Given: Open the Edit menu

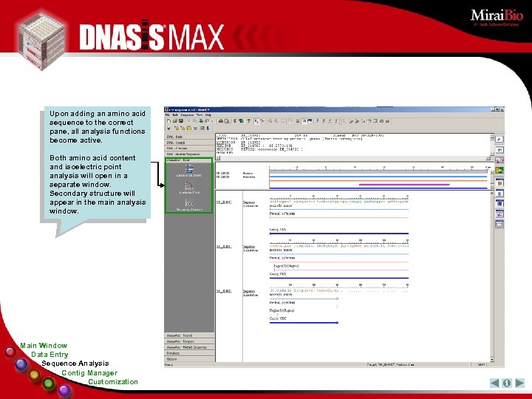Looking at the screenshot, I should pos(175,115).
